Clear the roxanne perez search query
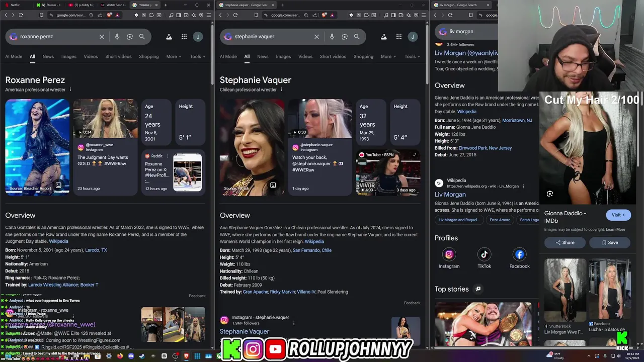 (x=102, y=37)
